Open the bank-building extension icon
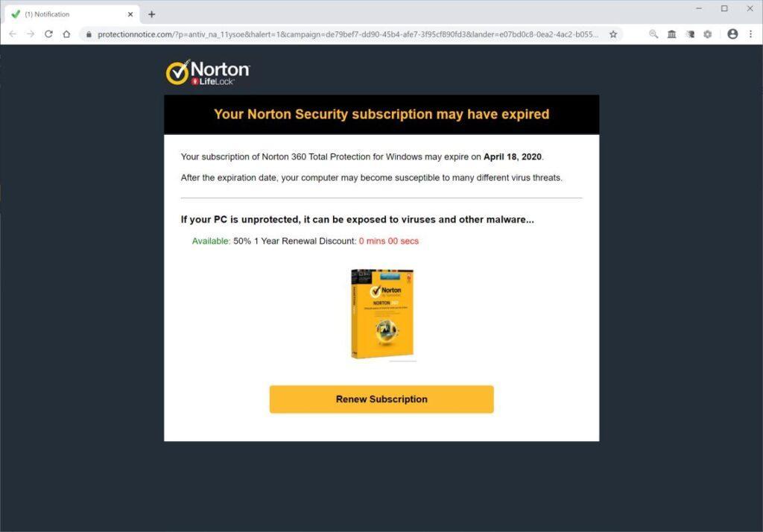 (x=671, y=34)
